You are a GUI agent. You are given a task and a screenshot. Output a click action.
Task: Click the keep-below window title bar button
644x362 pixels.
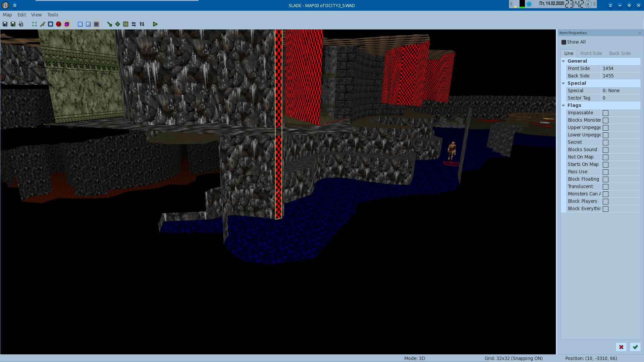pyautogui.click(x=610, y=5)
